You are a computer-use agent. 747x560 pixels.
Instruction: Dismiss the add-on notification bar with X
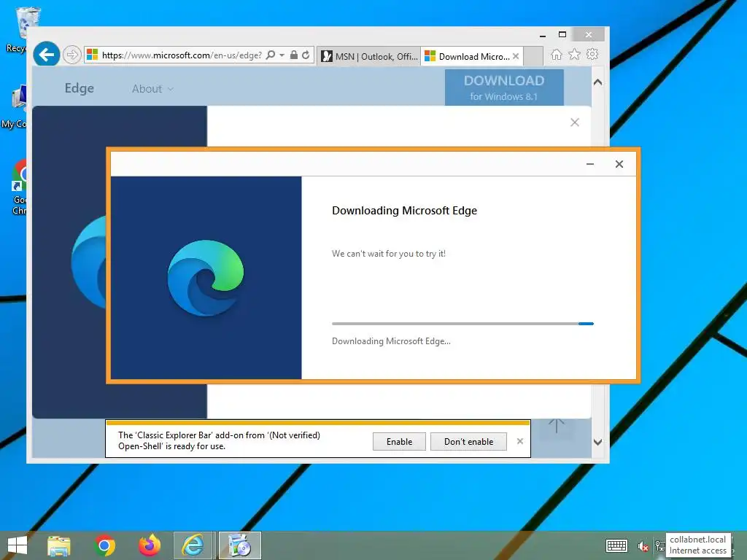[520, 441]
